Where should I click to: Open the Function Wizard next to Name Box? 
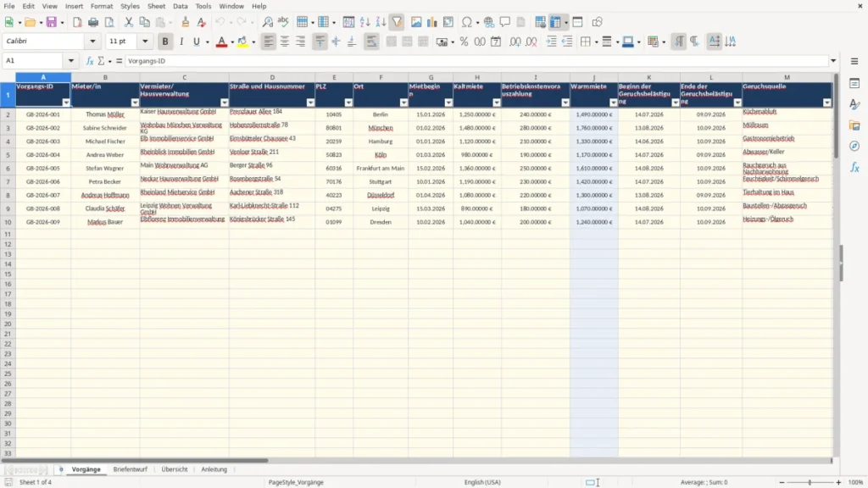click(90, 61)
